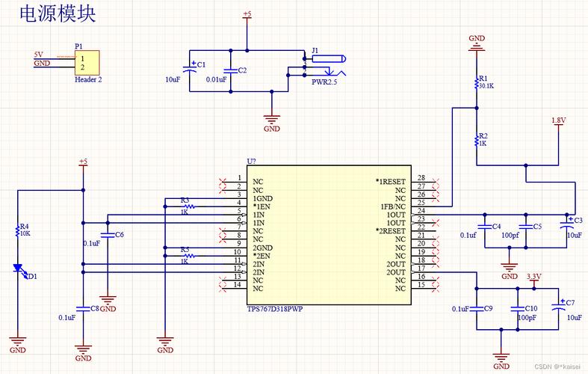Click polarized capacitor C7 symbol

(558, 307)
